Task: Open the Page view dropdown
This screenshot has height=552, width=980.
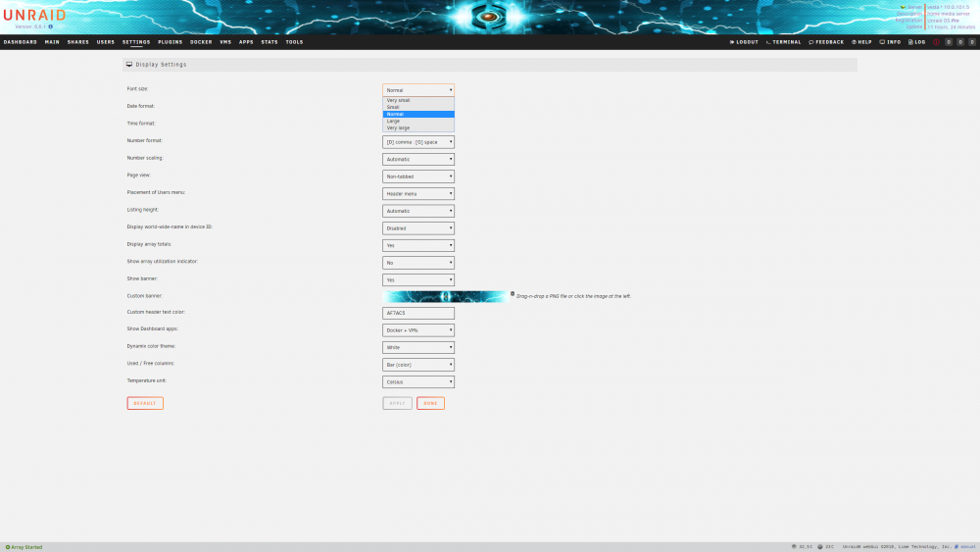Action: coord(418,176)
